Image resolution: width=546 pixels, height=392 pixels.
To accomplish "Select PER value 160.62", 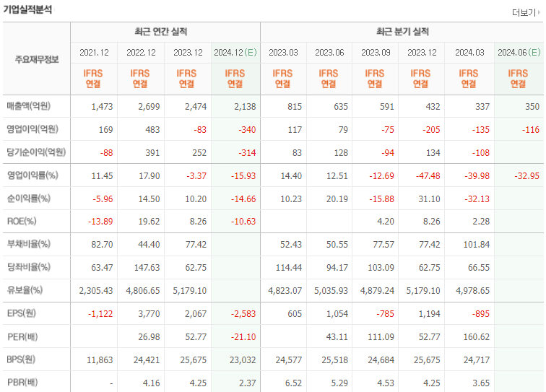I will (477, 337).
